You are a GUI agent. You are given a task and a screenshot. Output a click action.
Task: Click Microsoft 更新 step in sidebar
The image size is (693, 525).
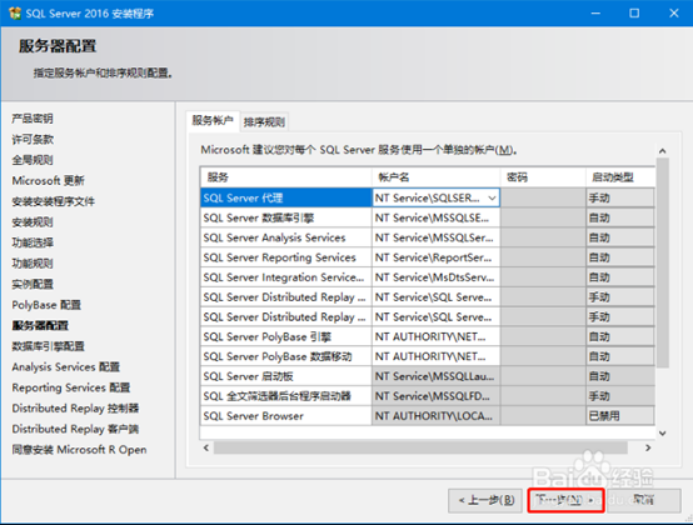tap(48, 181)
